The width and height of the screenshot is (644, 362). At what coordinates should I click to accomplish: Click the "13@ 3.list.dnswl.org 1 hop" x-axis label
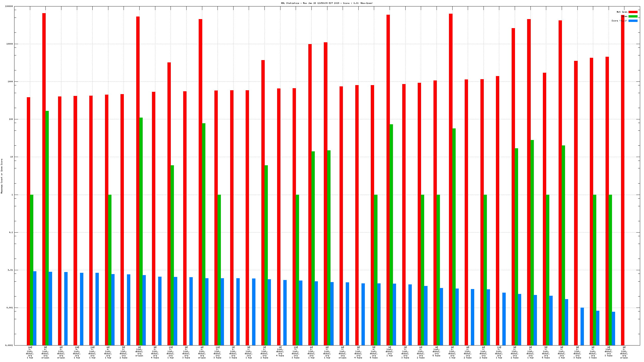coord(171,352)
